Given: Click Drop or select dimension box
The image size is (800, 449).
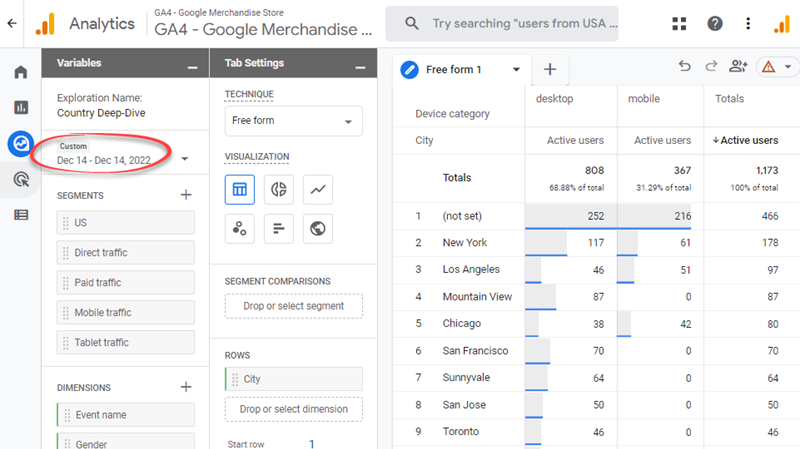Looking at the screenshot, I should [x=294, y=409].
